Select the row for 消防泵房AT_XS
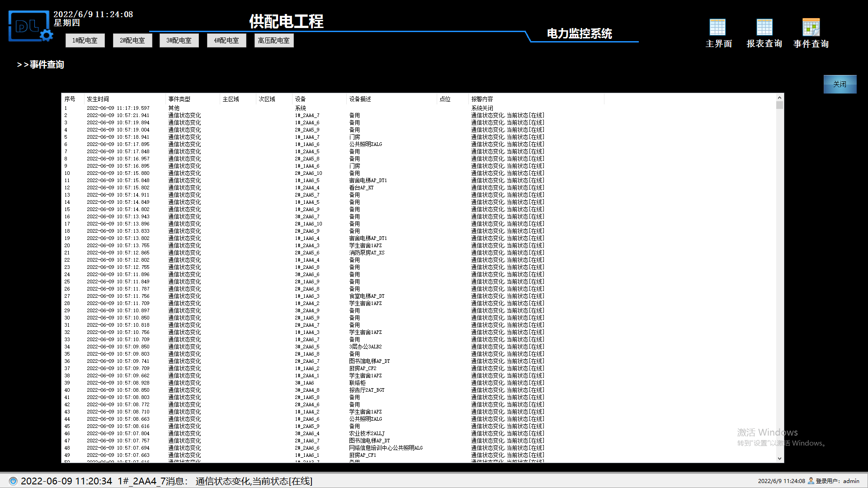 click(x=367, y=253)
